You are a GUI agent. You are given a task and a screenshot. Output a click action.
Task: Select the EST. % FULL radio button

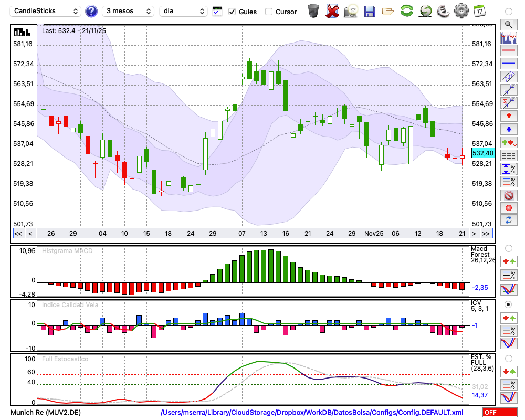pos(508,359)
